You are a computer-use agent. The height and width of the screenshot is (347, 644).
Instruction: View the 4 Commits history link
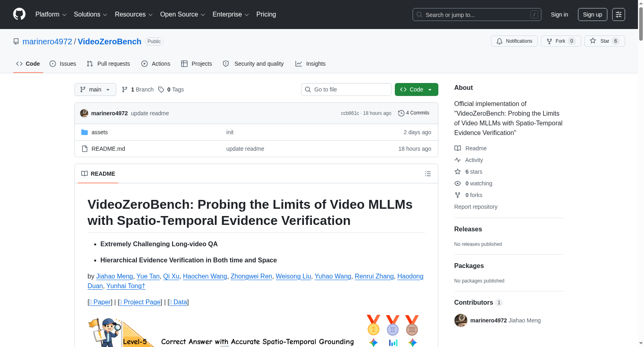pyautogui.click(x=414, y=113)
